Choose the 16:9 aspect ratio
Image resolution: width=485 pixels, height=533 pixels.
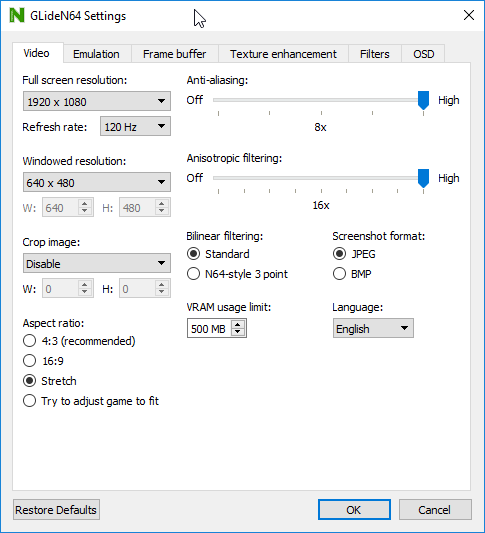click(43, 361)
